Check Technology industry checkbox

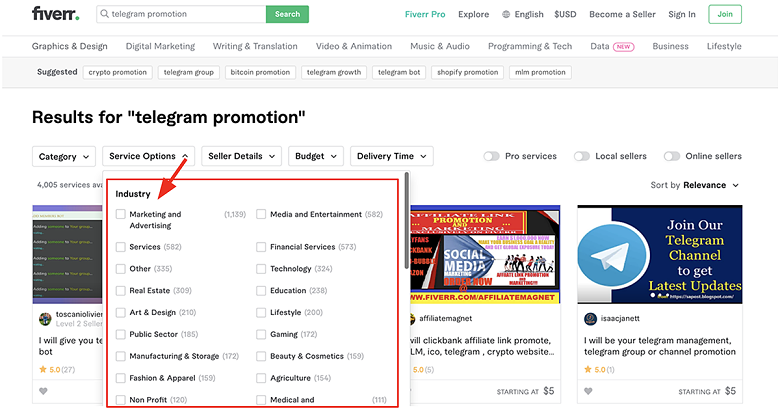261,269
